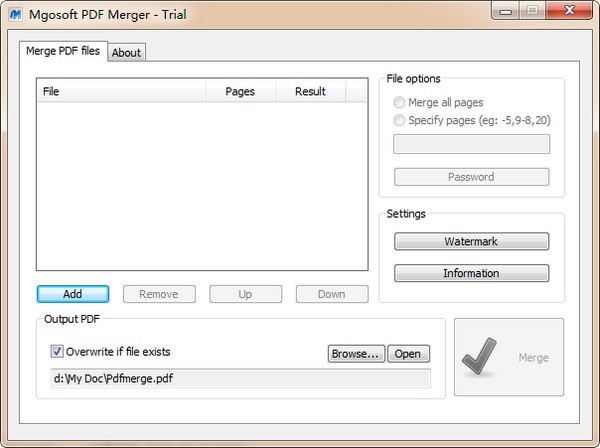Viewport: 600px width, 448px height.
Task: Choose the Specify pages radio option
Action: tap(400, 120)
